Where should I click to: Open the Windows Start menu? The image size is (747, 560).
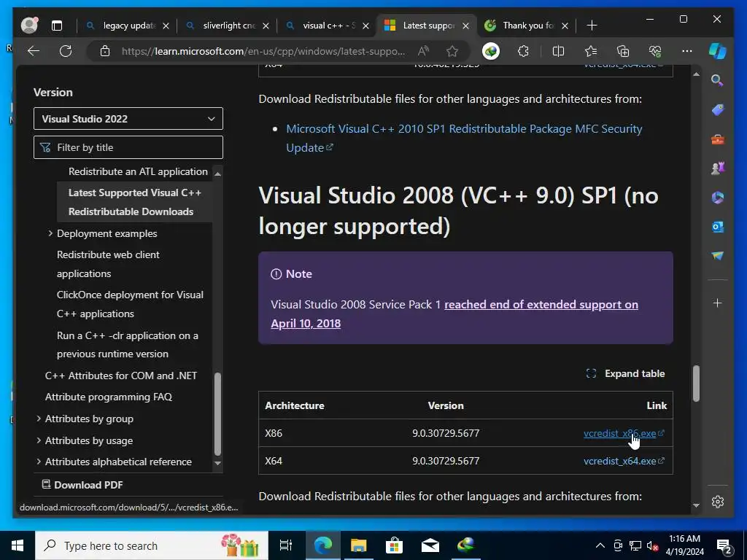(x=18, y=545)
